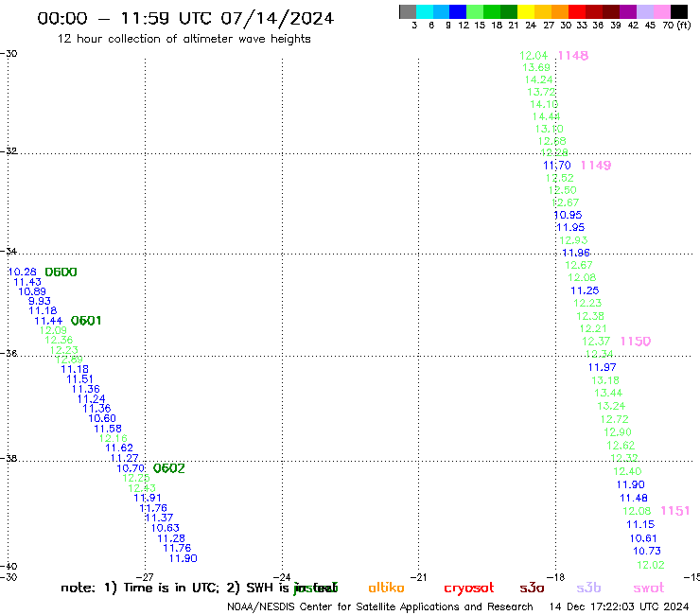Screen dimensions: 700x615
Task: Click the 's3a' satellite legend label
Action: pyautogui.click(x=532, y=589)
